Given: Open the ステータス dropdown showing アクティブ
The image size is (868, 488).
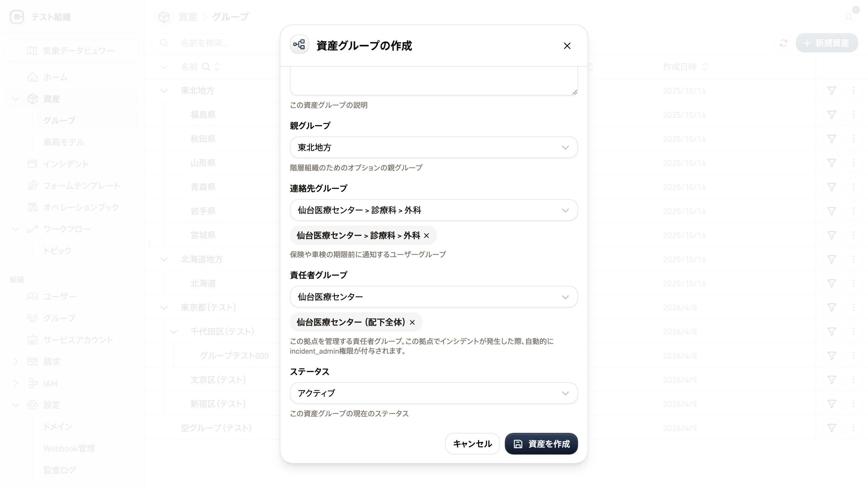Looking at the screenshot, I should pyautogui.click(x=434, y=393).
